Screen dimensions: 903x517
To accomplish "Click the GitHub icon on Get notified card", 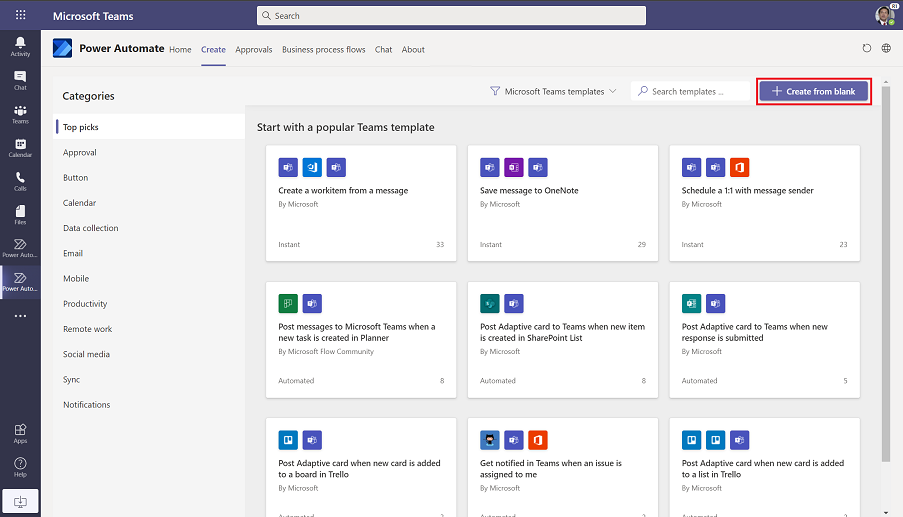I will click(490, 440).
